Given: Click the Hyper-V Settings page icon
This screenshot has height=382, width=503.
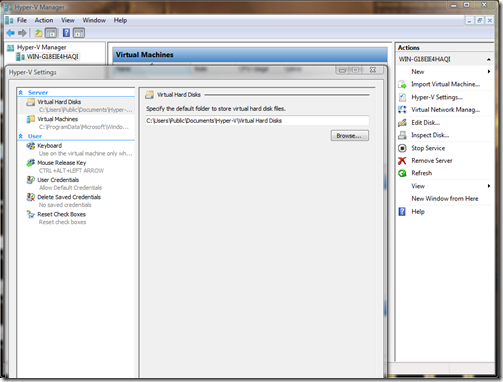Looking at the screenshot, I should (x=402, y=97).
